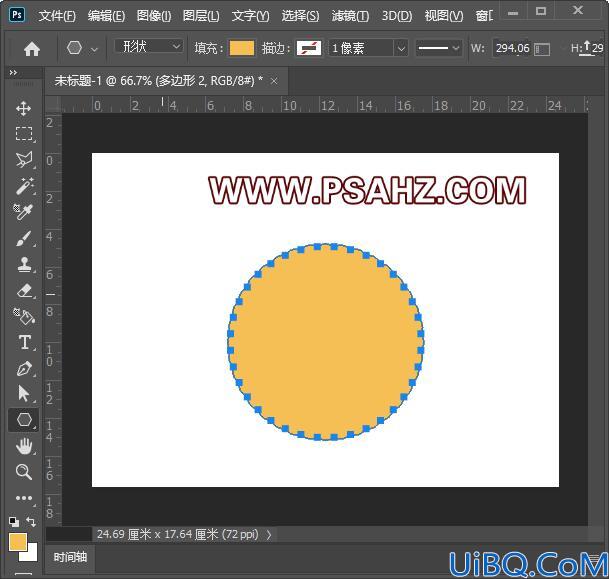Click the width W value field 294.06

tap(512, 49)
